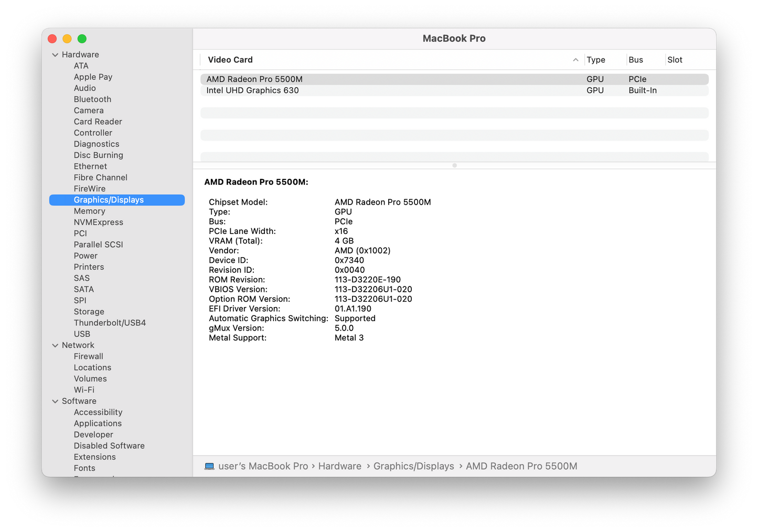The image size is (758, 532).
Task: Select Audio hardware item
Action: 85,88
